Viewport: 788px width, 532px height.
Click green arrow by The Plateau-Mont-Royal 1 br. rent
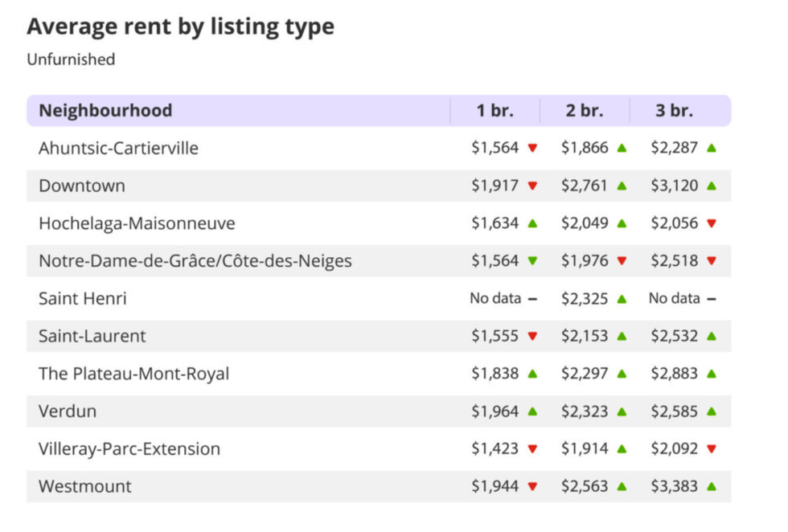pyautogui.click(x=532, y=374)
